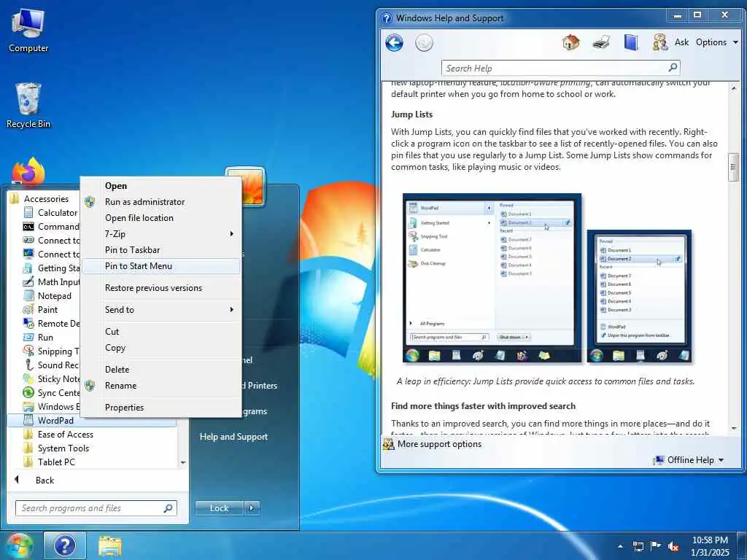
Task: Click Copy in the context menu
Action: pyautogui.click(x=161, y=348)
